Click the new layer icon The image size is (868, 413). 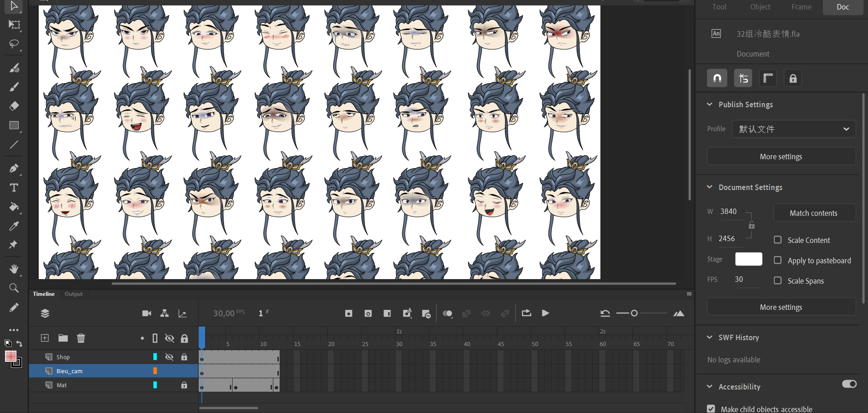coord(45,338)
